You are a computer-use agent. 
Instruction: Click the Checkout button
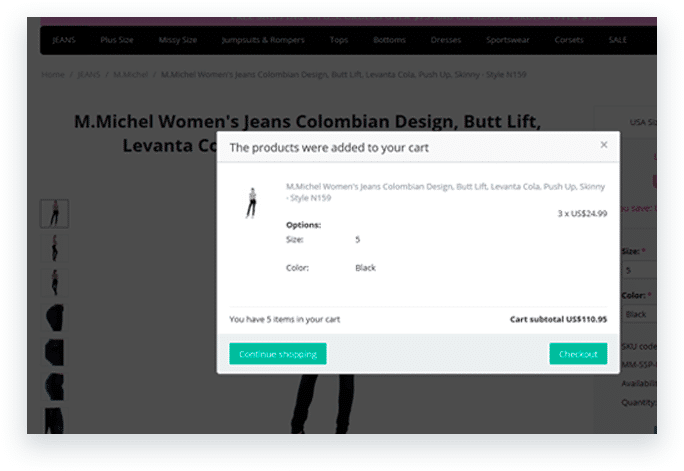point(578,354)
